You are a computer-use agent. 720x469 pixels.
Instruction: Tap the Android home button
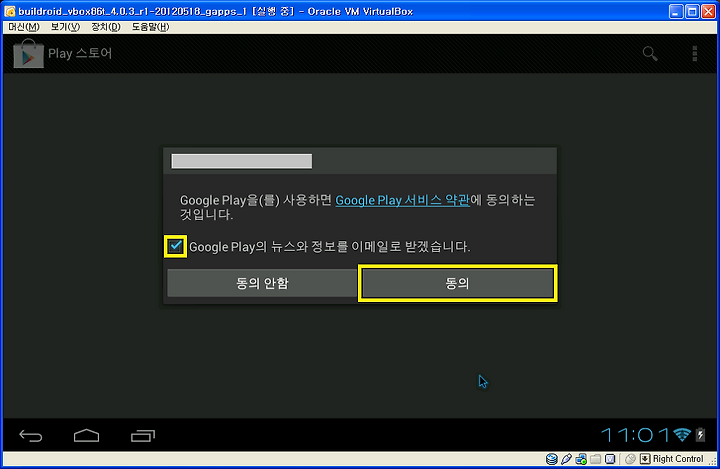[x=86, y=435]
